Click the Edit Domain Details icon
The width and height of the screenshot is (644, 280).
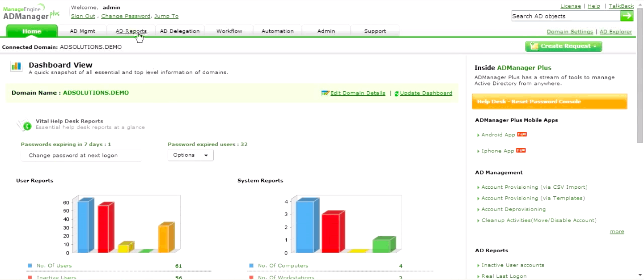pos(325,93)
